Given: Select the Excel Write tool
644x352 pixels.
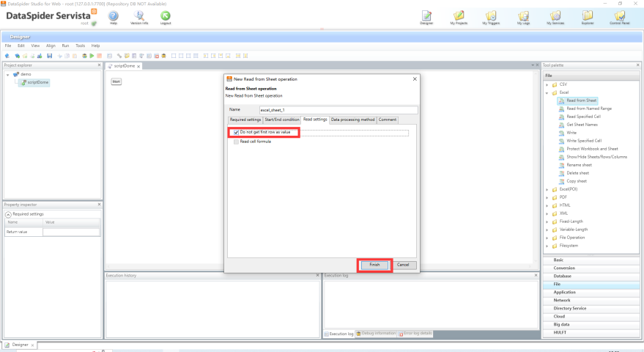Looking at the screenshot, I should [571, 133].
